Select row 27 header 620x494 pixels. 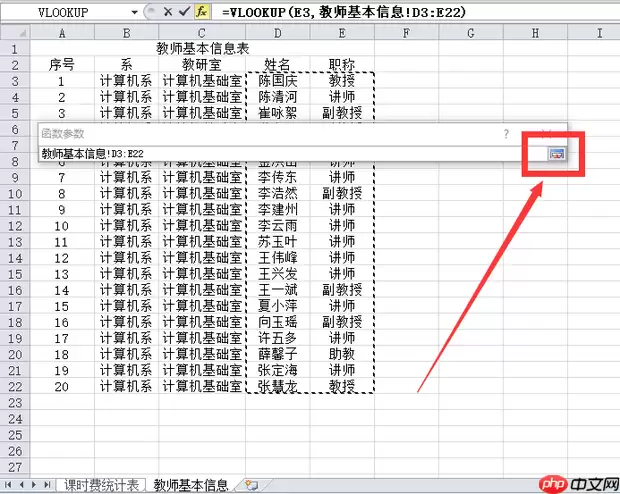[x=15, y=467]
